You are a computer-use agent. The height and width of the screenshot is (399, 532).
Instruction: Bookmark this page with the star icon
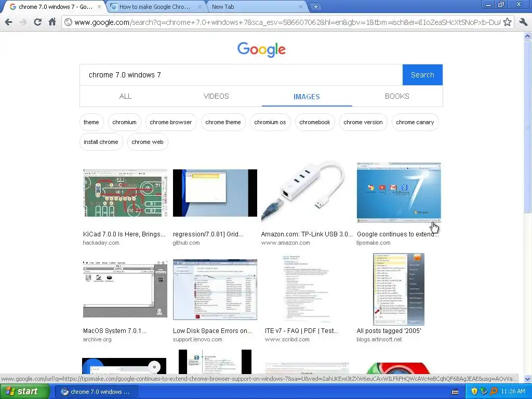[x=507, y=22]
